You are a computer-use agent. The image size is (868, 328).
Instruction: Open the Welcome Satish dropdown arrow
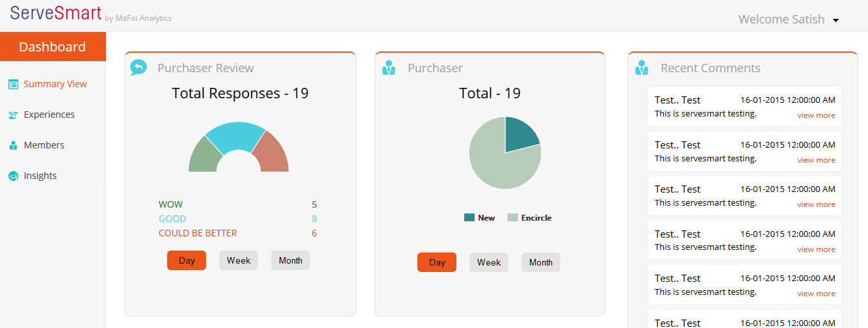pyautogui.click(x=836, y=20)
